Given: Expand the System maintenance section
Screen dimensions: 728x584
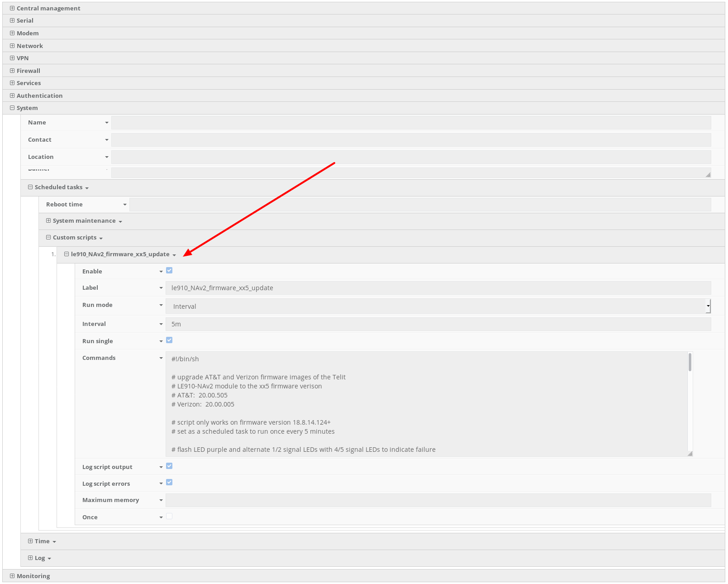Looking at the screenshot, I should (x=48, y=220).
